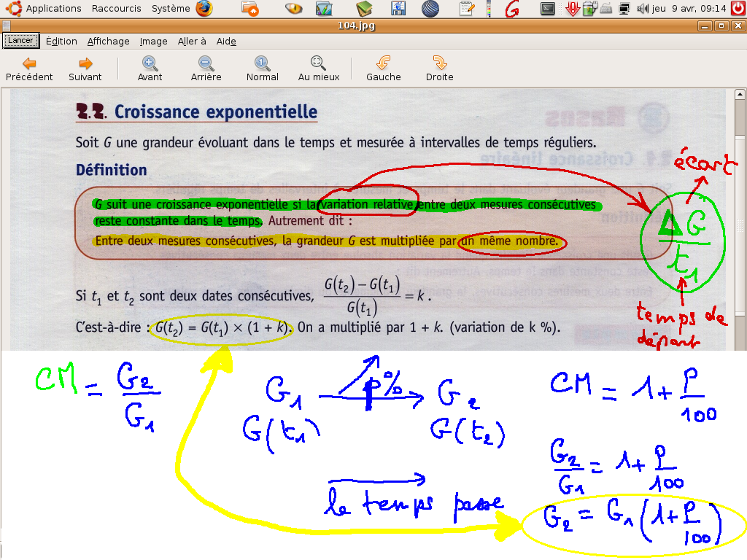Click the date and time clock
747x560 pixels.
(x=689, y=9)
